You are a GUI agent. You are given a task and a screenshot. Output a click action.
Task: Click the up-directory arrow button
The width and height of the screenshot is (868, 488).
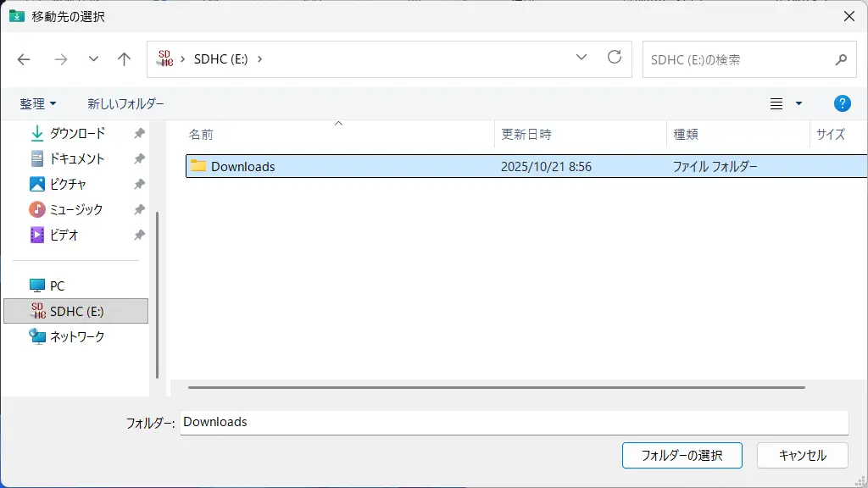(125, 59)
